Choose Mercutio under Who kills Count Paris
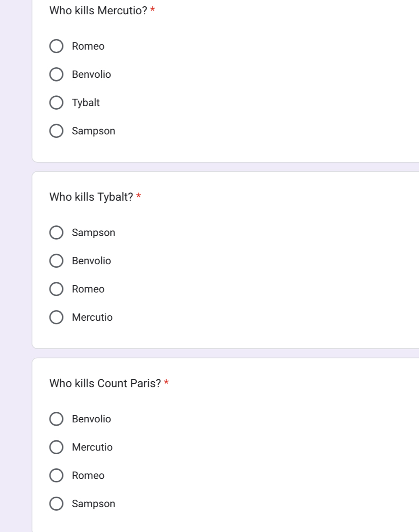Viewport: 419px width, 532px height. [56, 447]
